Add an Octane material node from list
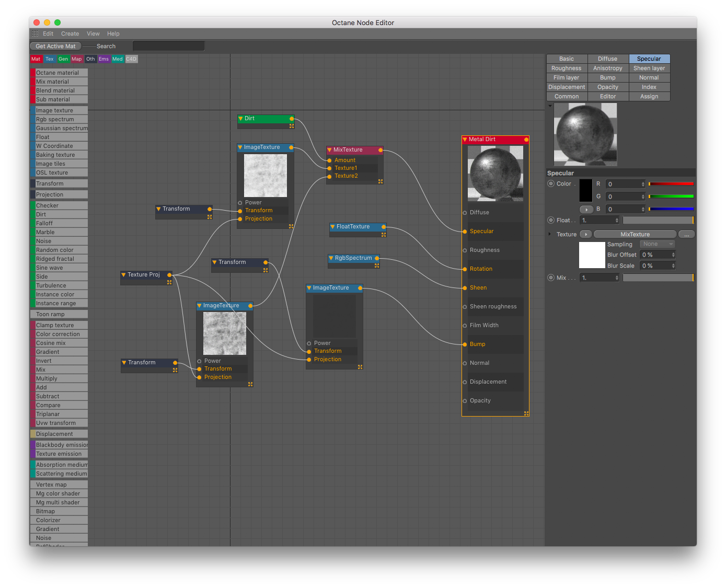 tap(59, 73)
